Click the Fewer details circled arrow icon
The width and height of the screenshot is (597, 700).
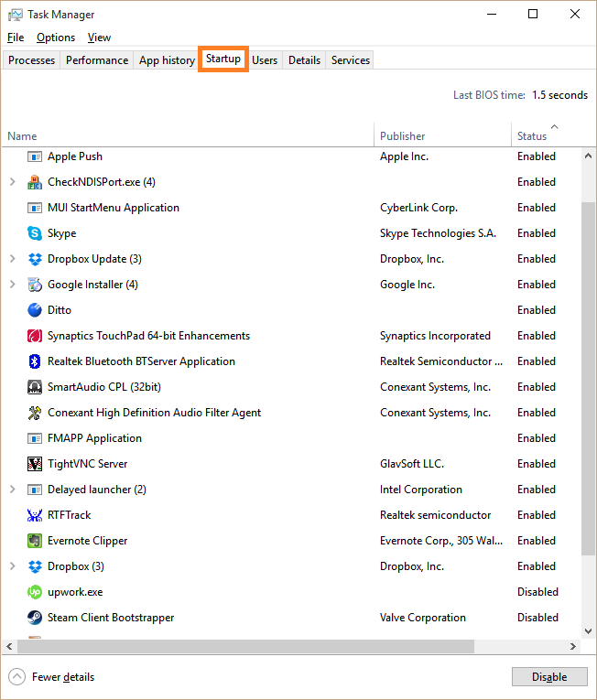pyautogui.click(x=17, y=677)
